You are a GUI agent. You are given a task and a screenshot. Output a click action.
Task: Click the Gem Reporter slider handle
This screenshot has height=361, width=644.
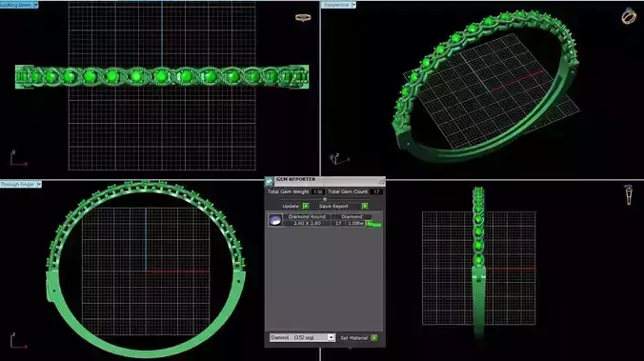pos(325,200)
